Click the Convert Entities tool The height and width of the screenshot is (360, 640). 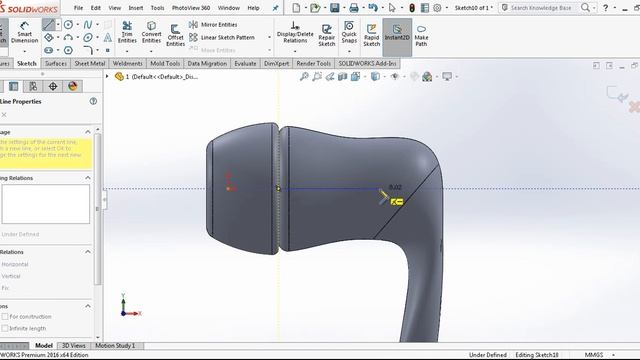pos(151,33)
